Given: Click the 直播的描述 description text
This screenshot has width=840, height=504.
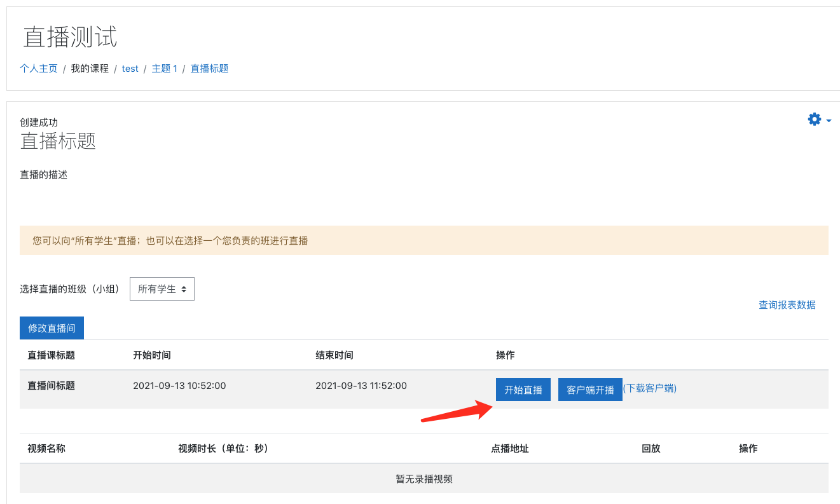Looking at the screenshot, I should pyautogui.click(x=44, y=174).
